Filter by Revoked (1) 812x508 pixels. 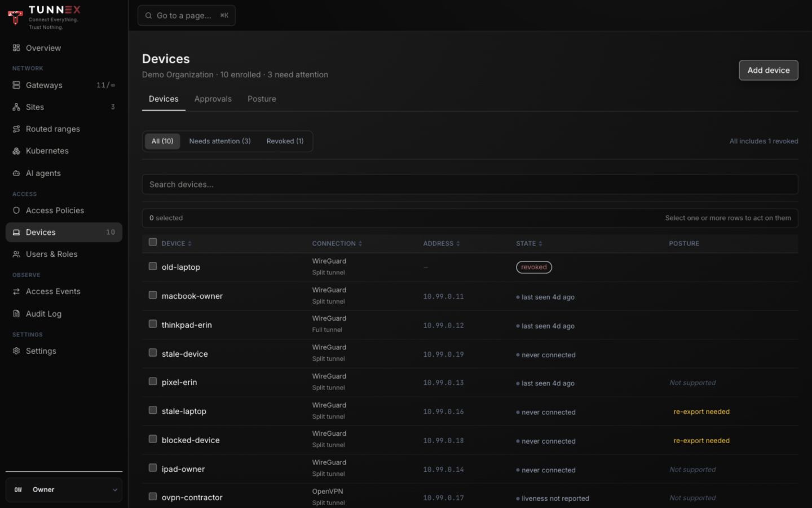click(x=285, y=141)
